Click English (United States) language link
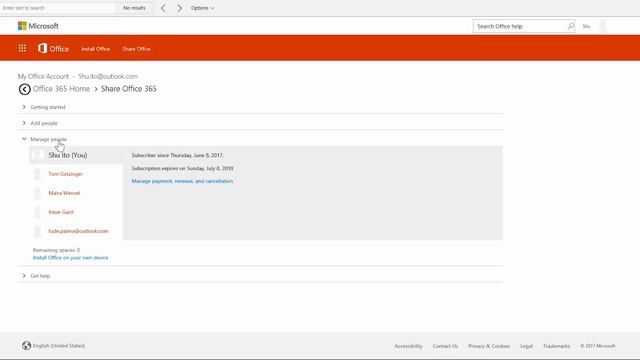Image resolution: width=640 pixels, height=360 pixels. point(59,346)
